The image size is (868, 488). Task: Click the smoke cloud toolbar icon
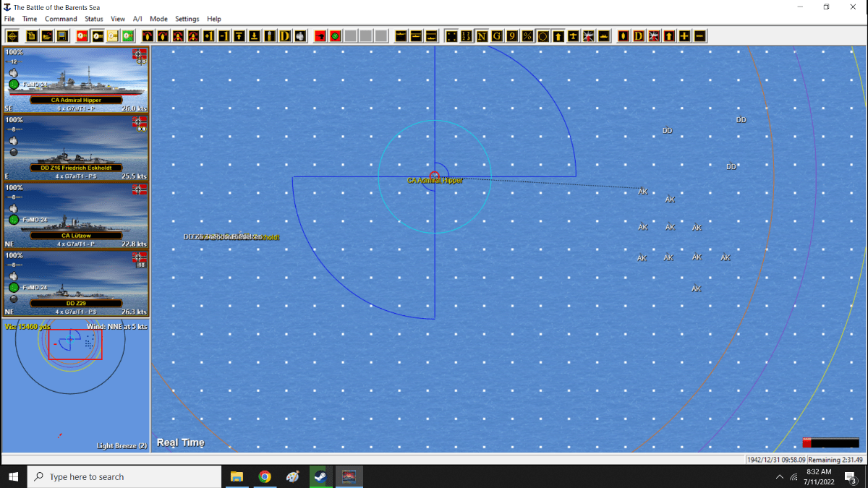(300, 36)
